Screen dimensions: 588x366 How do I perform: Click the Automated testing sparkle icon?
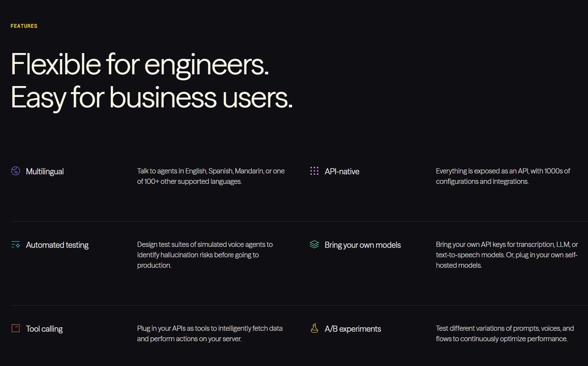pos(16,245)
